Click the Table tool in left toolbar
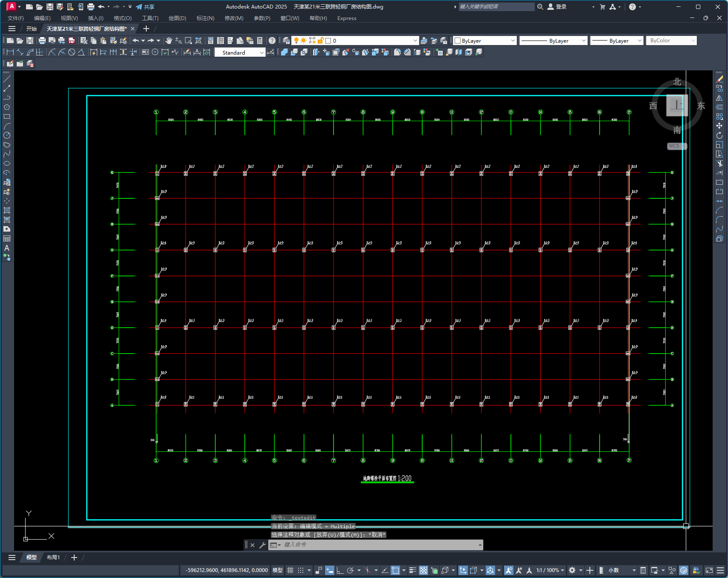728x578 pixels. 7,238
